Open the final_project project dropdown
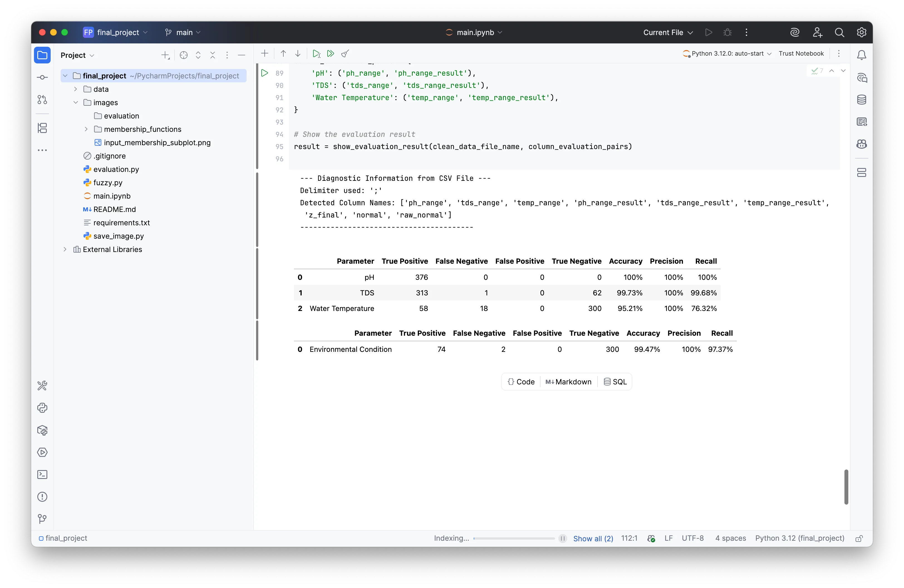 (x=116, y=33)
